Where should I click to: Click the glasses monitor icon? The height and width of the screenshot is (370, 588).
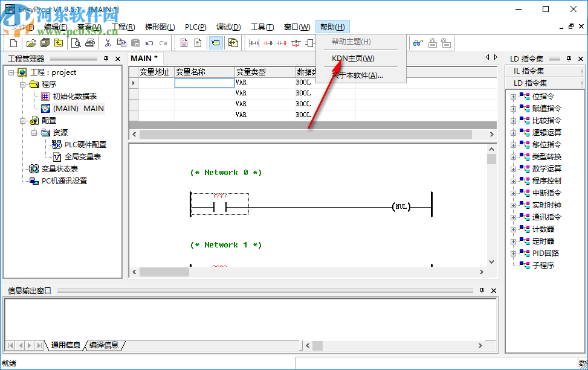pos(418,43)
